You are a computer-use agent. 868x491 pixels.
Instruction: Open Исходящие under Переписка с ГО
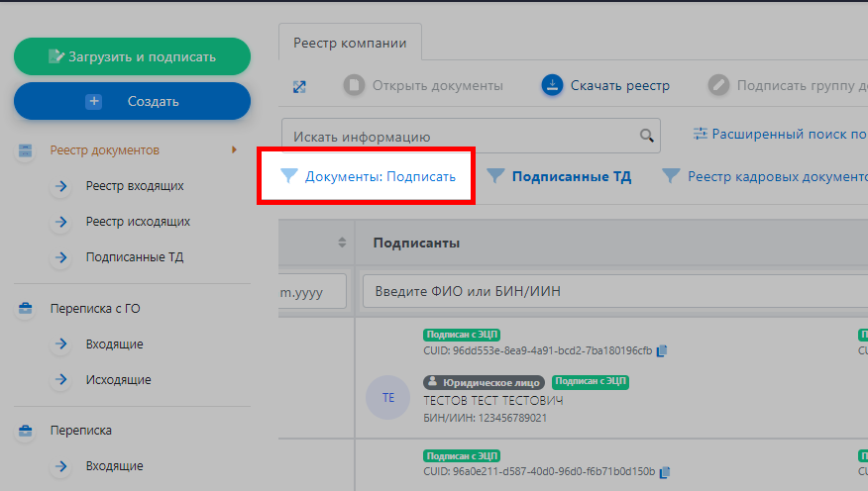(x=119, y=380)
